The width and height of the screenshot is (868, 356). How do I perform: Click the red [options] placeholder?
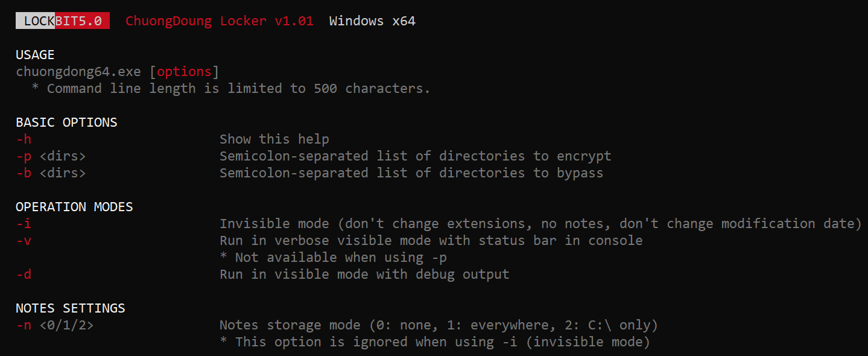click(184, 72)
